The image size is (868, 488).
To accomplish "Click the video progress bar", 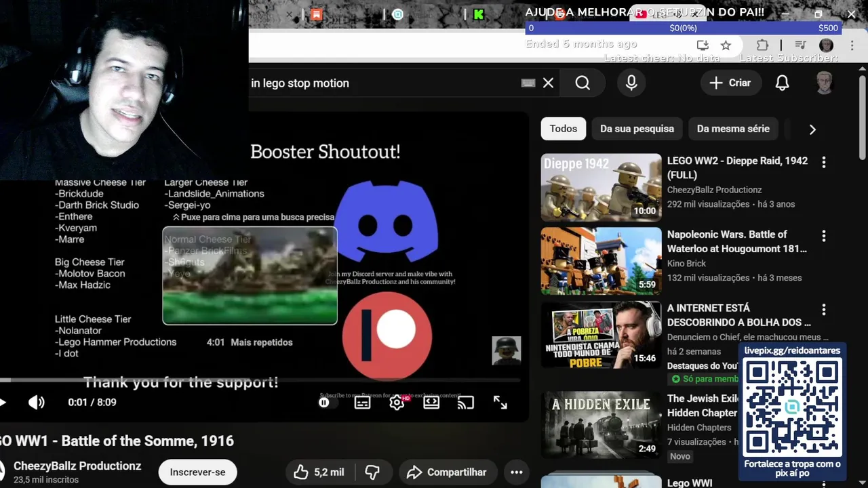I will pos(260,380).
